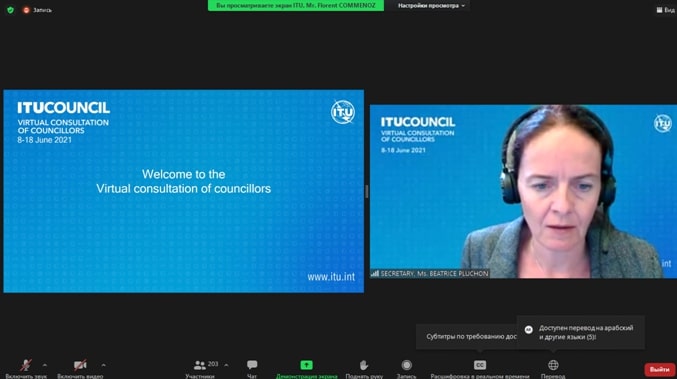The image size is (677, 379).
Task: Expand video options arrow beside camera
Action: point(104,365)
